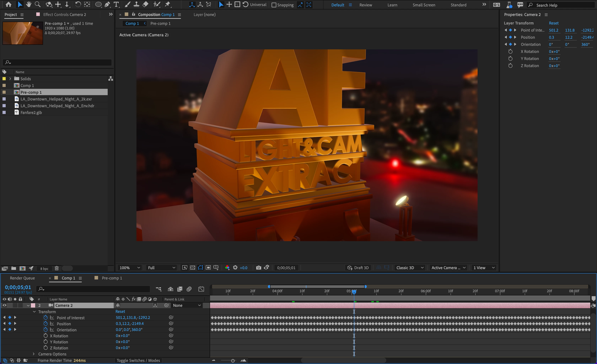Switch to the Render Queue tab
This screenshot has width=597, height=364.
(x=22, y=278)
